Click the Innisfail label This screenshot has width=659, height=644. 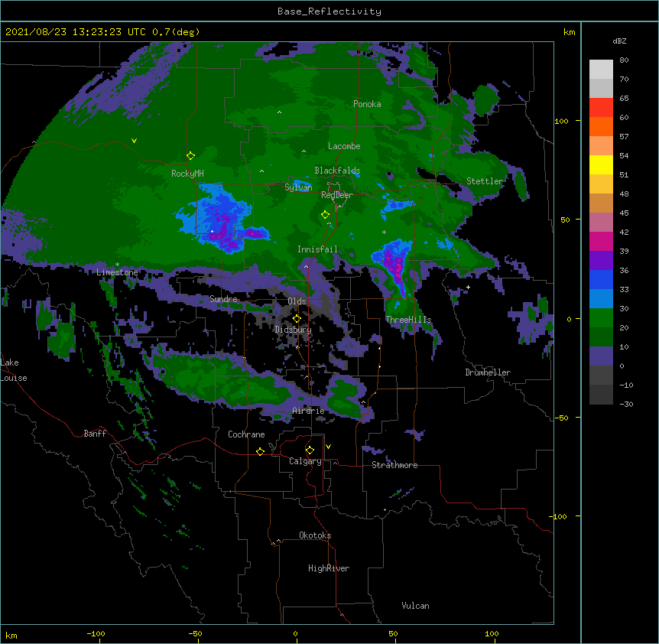pyautogui.click(x=317, y=249)
